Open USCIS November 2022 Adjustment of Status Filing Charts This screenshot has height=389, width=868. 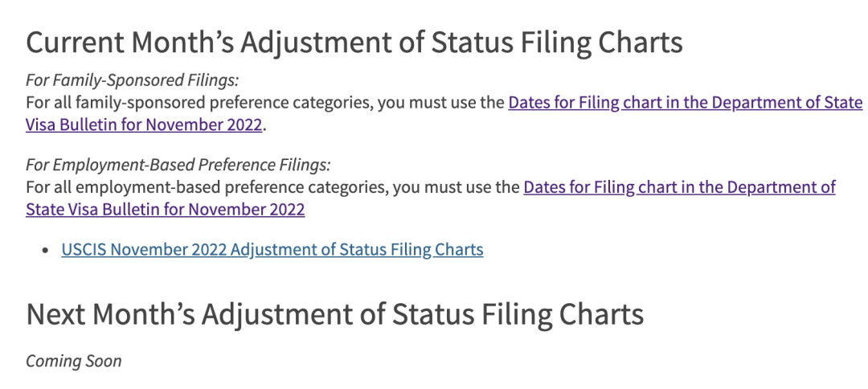[272, 250]
